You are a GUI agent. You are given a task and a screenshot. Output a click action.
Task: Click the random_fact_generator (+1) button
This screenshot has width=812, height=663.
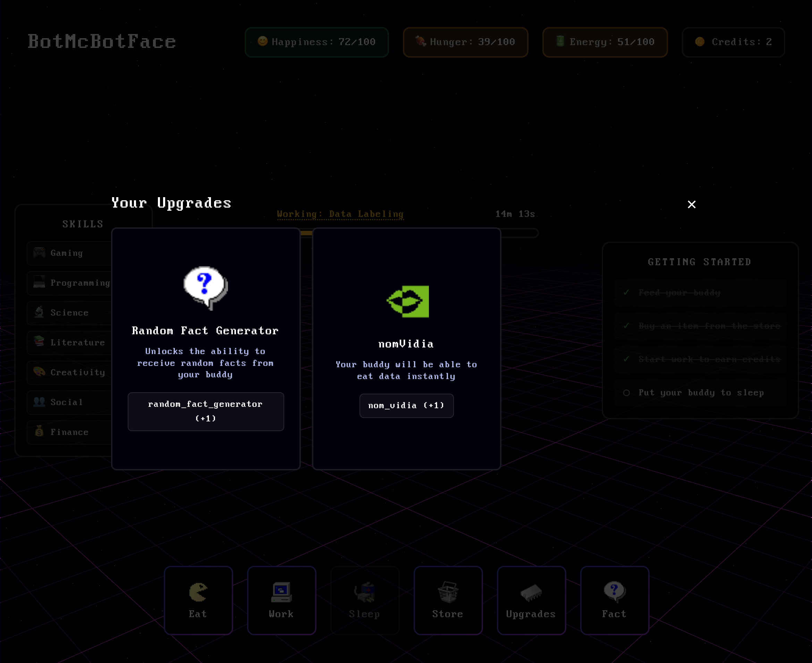tap(205, 411)
